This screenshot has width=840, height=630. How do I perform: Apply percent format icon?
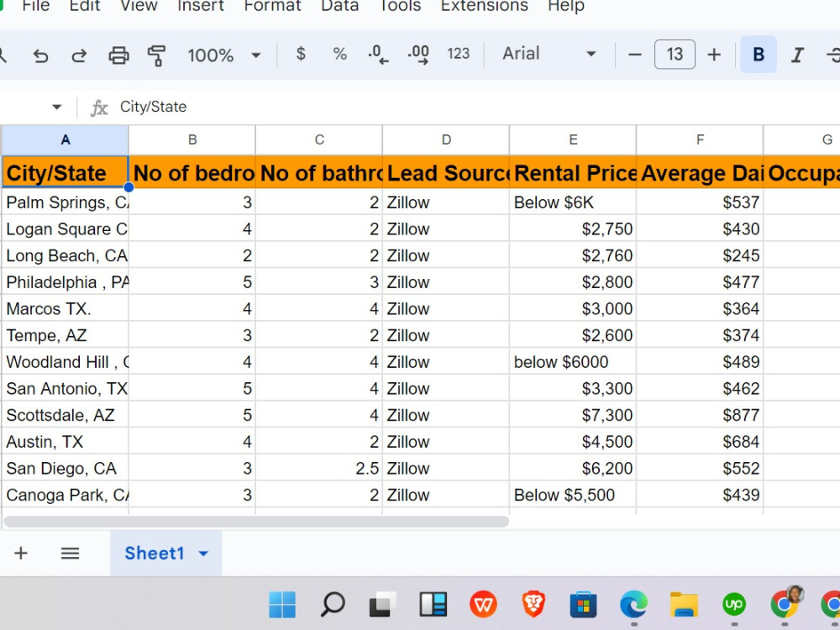click(339, 54)
